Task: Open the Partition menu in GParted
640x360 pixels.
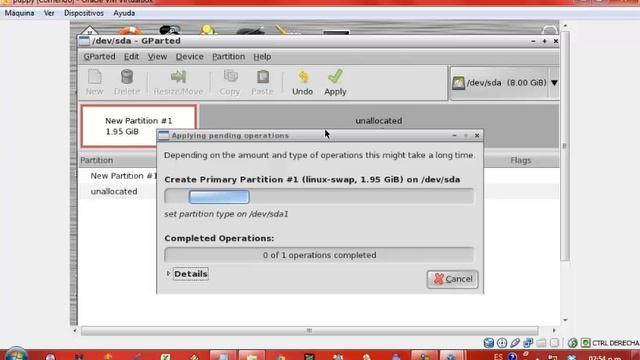Action: [228, 57]
